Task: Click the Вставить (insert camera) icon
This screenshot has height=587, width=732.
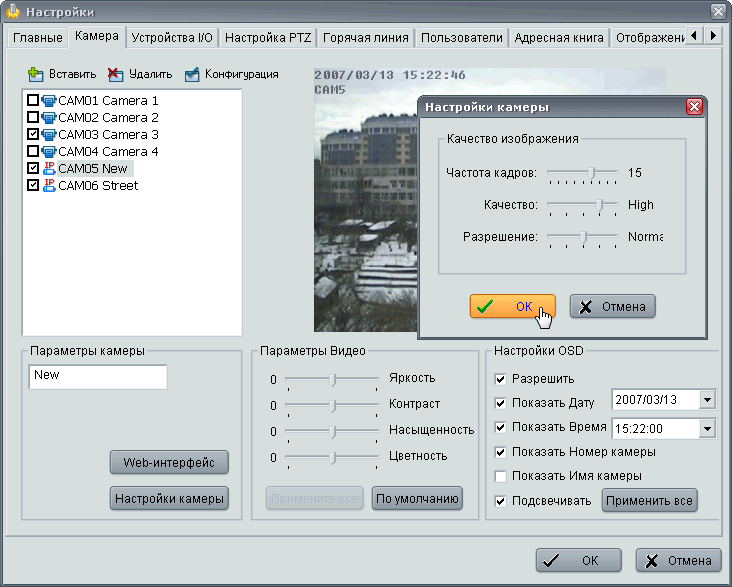Action: point(35,74)
